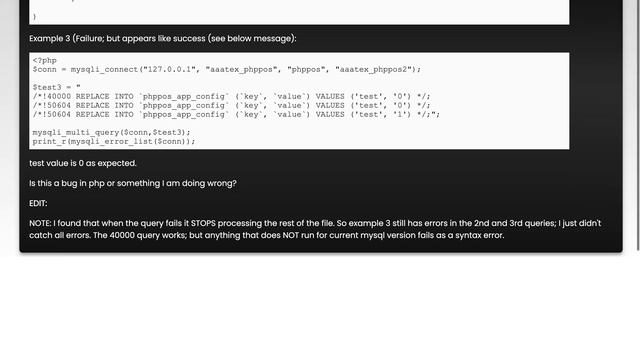Click the 'Example 3 (Failure' heading text
Viewport: 640px width, 360px height.
pos(65,38)
